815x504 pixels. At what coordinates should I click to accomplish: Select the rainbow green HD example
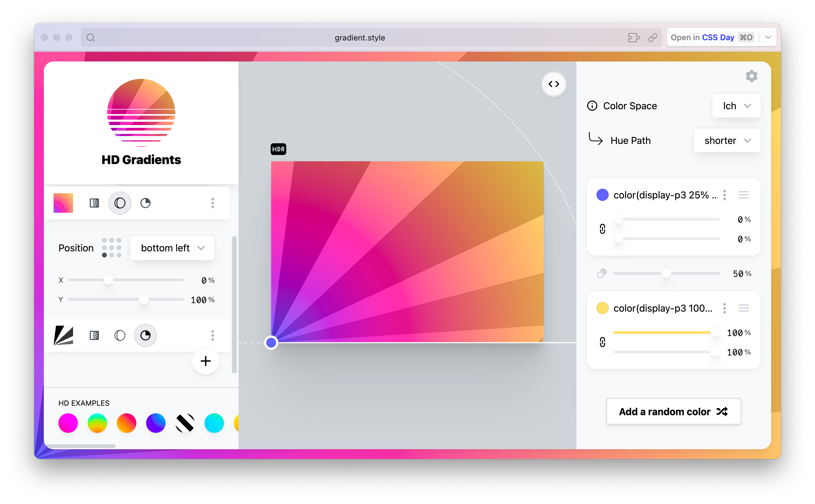click(x=97, y=423)
